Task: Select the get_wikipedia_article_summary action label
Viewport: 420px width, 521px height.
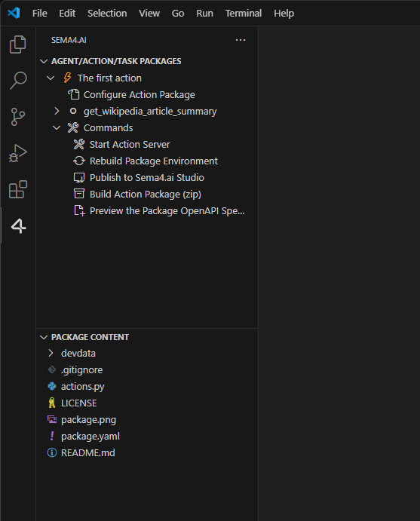Action: 150,111
